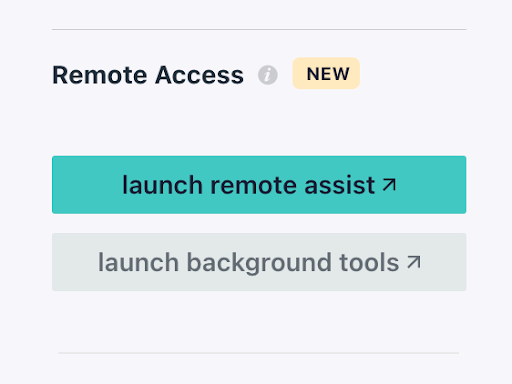Launch background tools with the gray button

(259, 262)
